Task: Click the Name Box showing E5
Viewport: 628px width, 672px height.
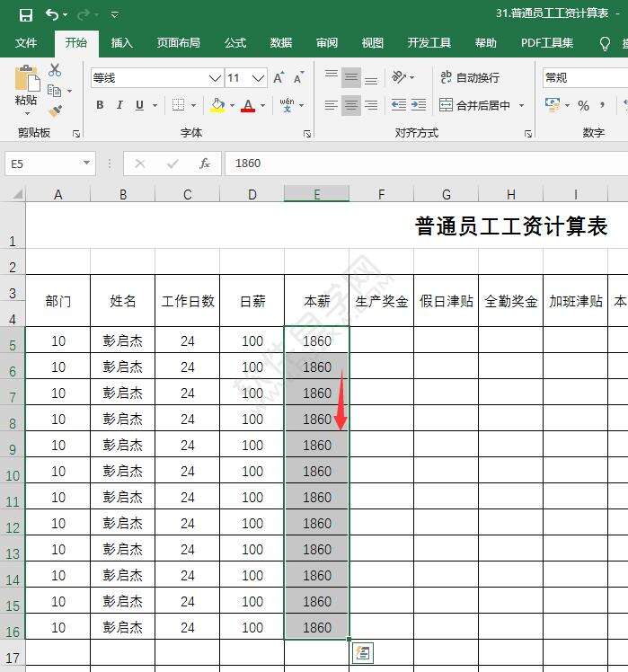Action: 50,164
